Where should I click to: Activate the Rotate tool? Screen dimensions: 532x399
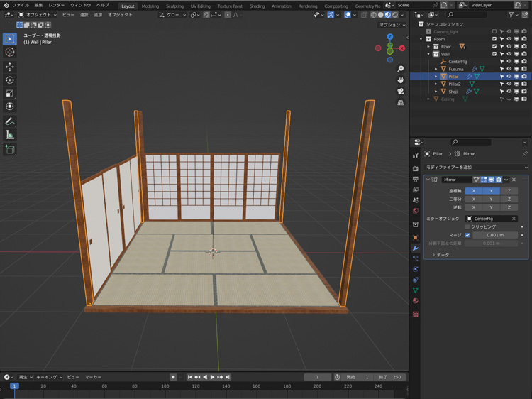click(10, 80)
